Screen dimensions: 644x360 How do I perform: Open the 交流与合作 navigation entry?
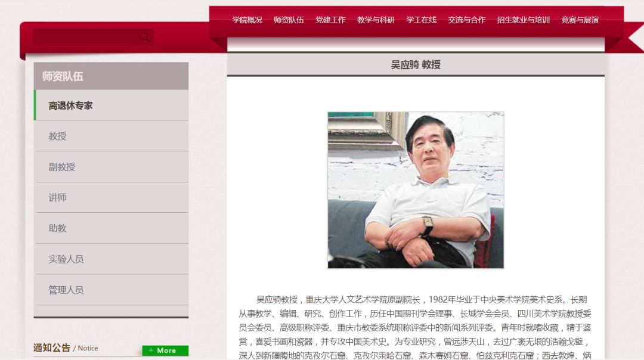pos(467,20)
